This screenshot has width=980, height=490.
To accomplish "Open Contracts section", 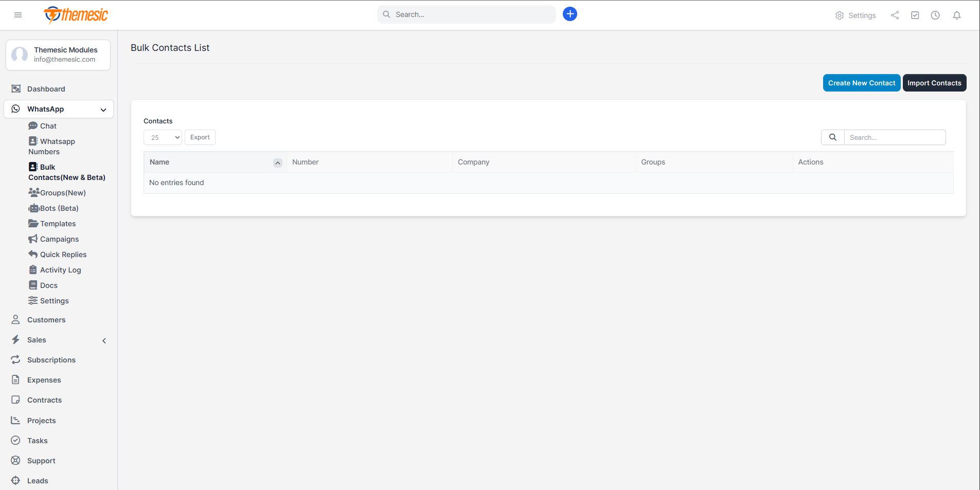I will 44,400.
